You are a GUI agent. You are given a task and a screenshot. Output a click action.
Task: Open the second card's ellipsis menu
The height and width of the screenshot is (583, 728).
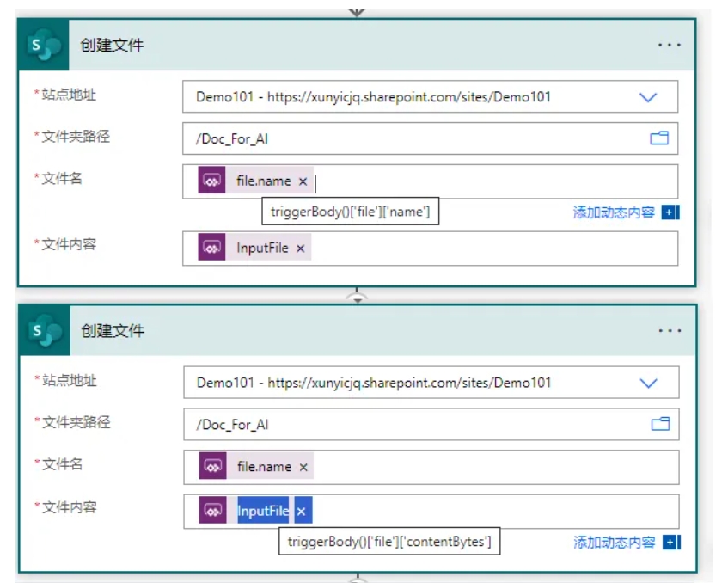[x=669, y=331]
